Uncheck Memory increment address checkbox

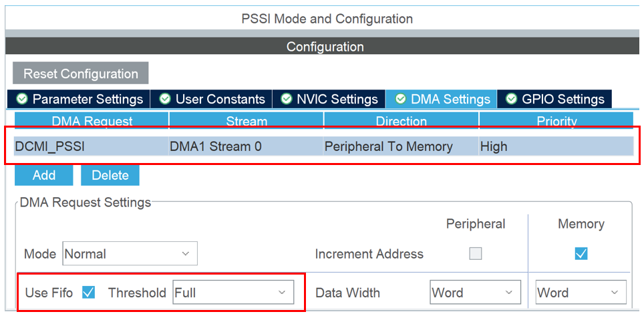coord(581,254)
